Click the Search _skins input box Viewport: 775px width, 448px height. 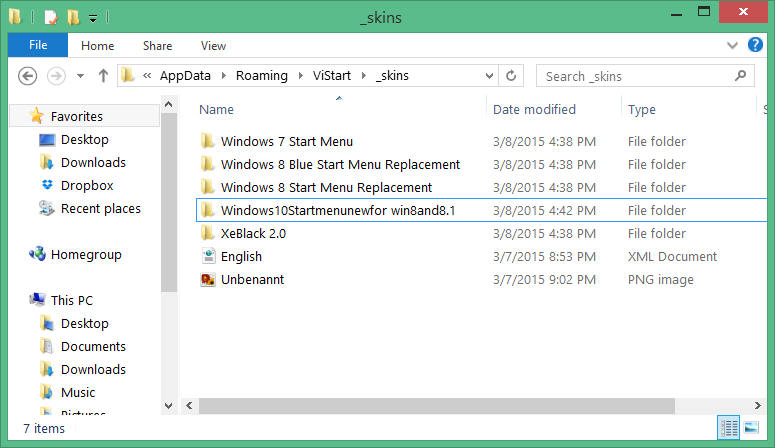635,76
